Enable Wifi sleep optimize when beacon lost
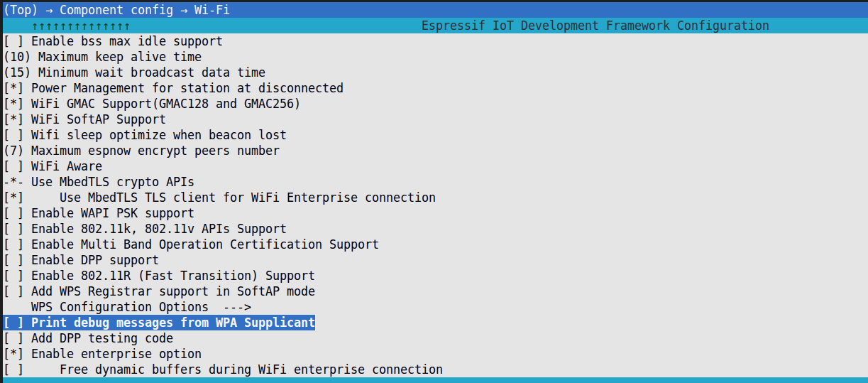The width and height of the screenshot is (868, 383). pyautogui.click(x=13, y=135)
